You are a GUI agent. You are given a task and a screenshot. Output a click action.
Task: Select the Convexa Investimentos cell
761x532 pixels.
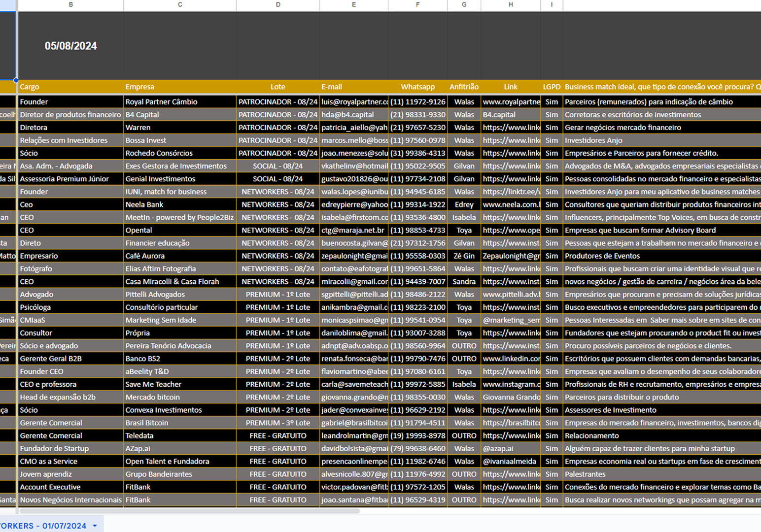point(180,410)
